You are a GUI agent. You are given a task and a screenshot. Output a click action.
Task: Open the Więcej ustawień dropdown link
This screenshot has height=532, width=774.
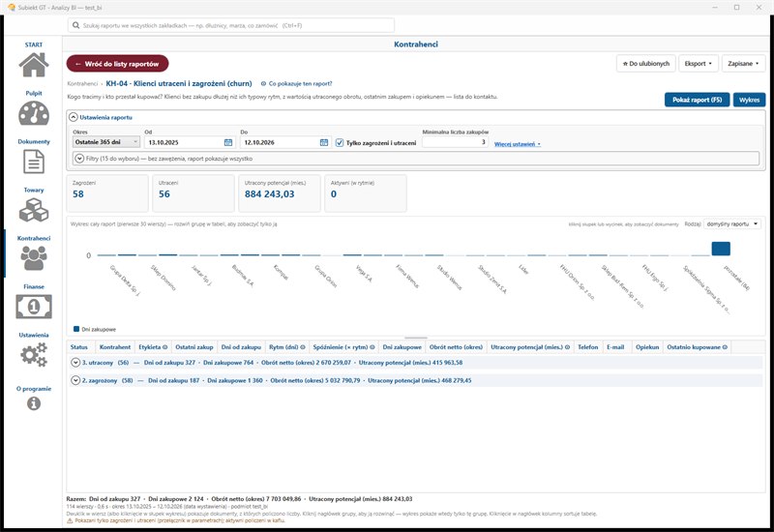coord(518,144)
